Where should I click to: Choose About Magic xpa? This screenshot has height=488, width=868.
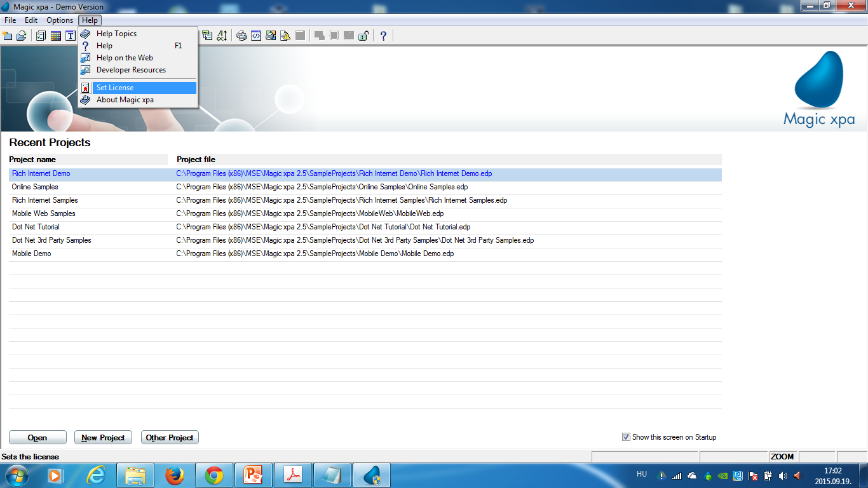pos(138,100)
